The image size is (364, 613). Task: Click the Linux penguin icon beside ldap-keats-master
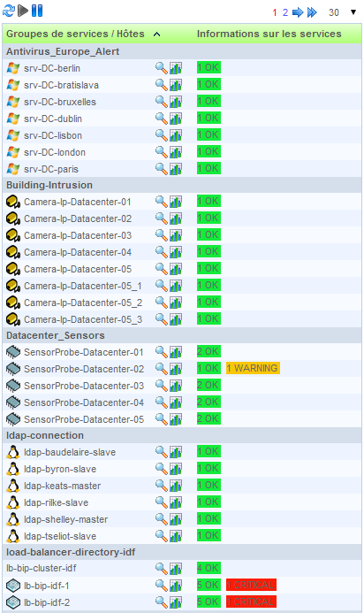click(13, 486)
